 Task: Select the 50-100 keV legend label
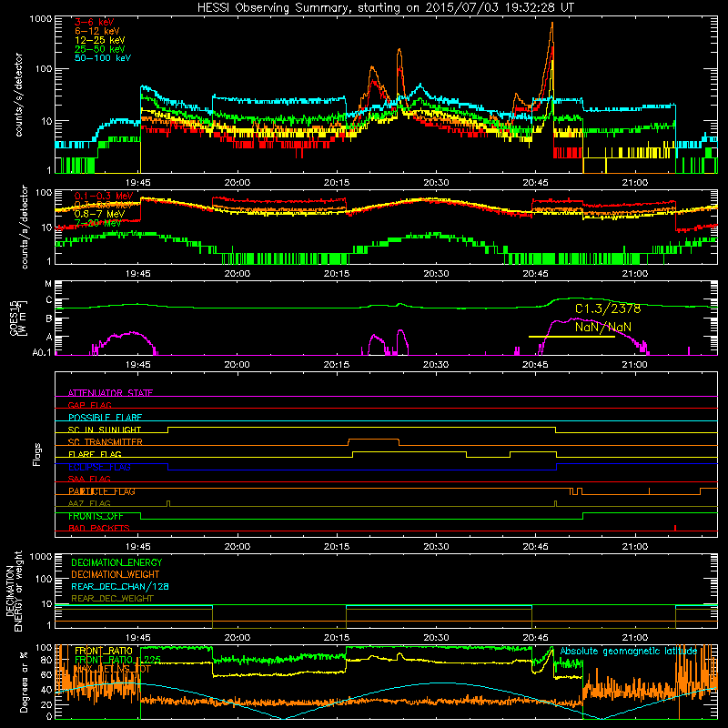(x=103, y=58)
